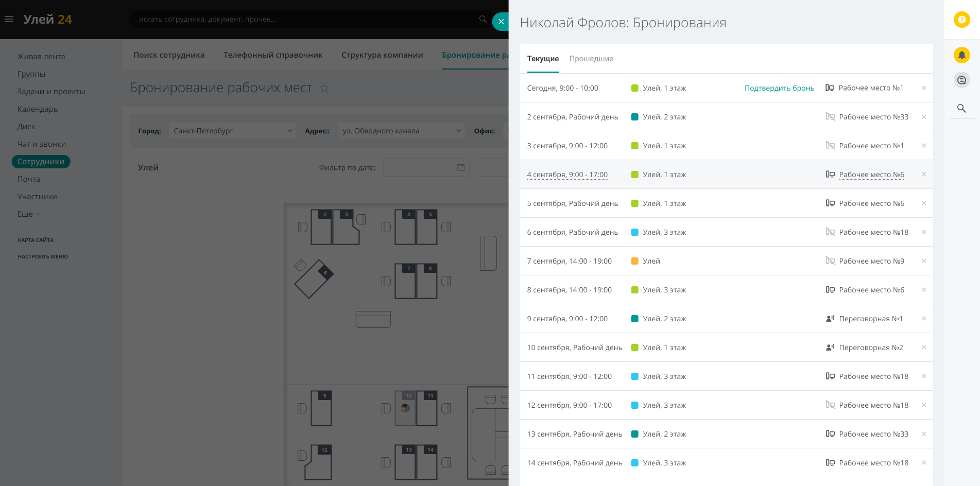Open the hamburger menu next to Улей 24
Screen dimensions: 980x486
coord(9,19)
